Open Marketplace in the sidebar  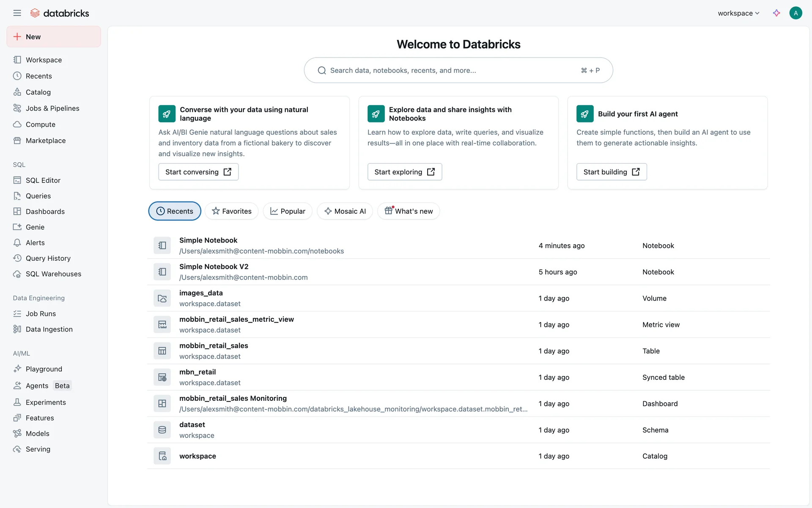pyautogui.click(x=46, y=141)
